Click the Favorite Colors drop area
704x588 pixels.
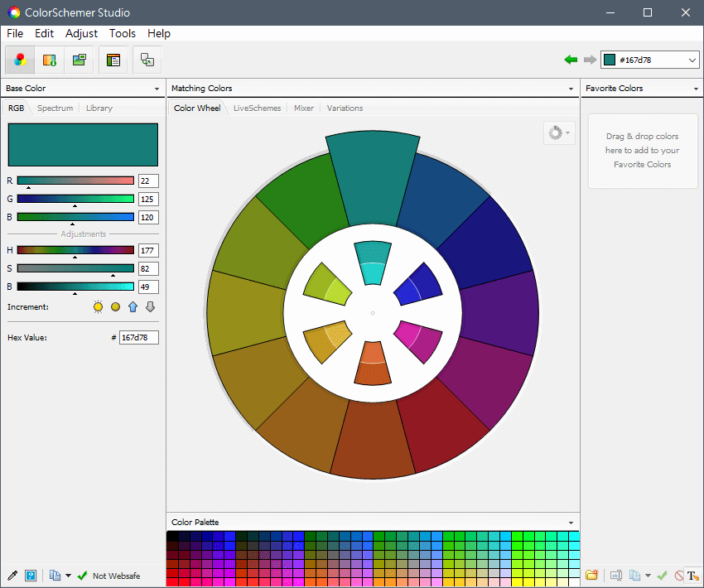643,151
